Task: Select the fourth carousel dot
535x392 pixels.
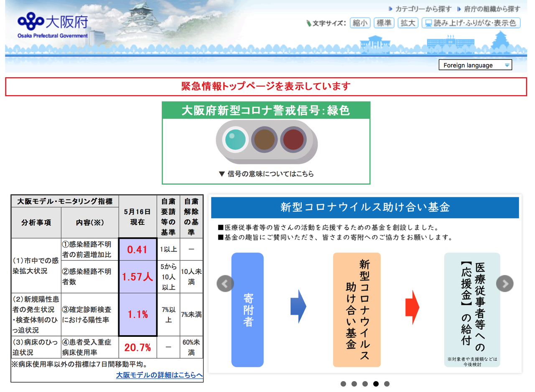Action: [376, 384]
